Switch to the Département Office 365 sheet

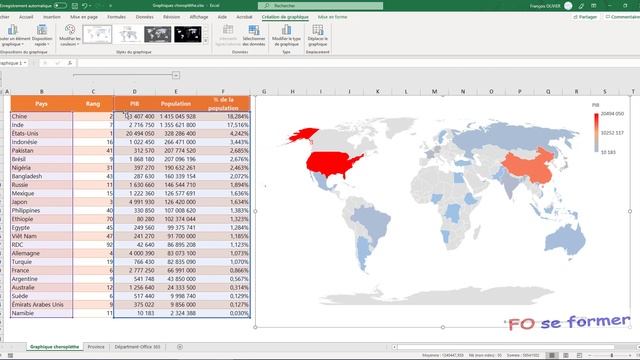[x=137, y=347]
